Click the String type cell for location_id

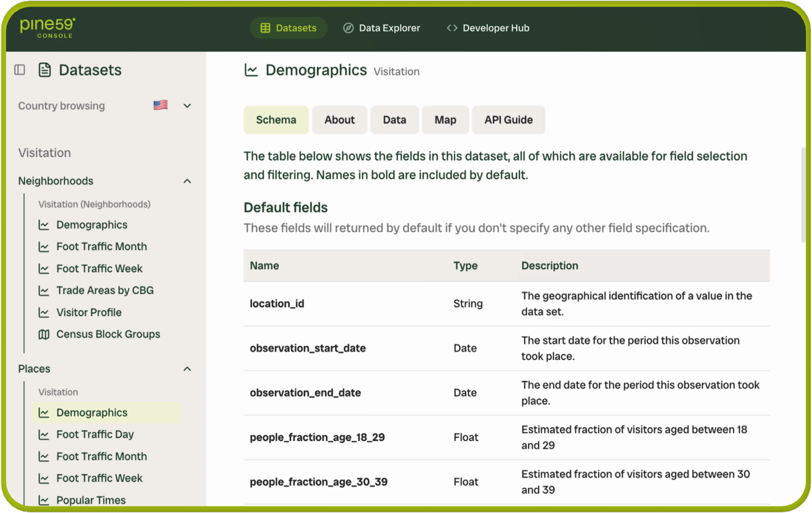(x=468, y=304)
